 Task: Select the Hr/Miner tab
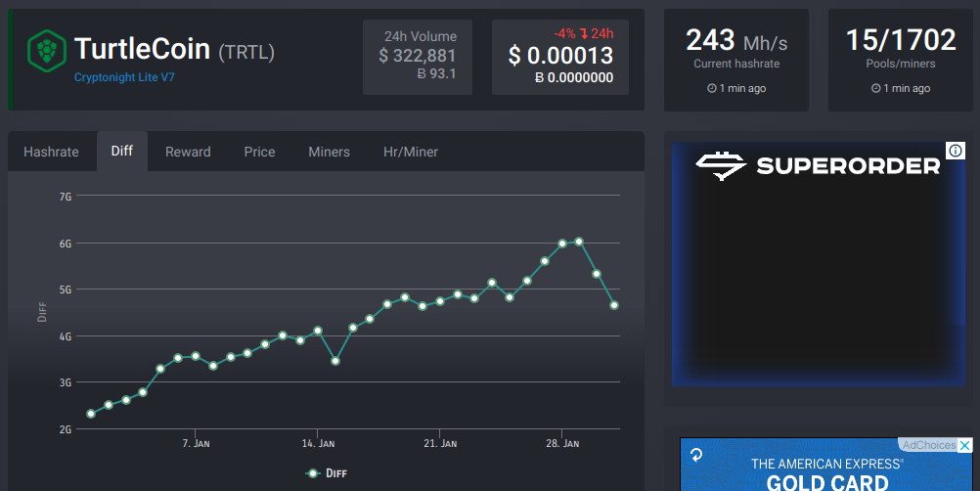coord(411,152)
